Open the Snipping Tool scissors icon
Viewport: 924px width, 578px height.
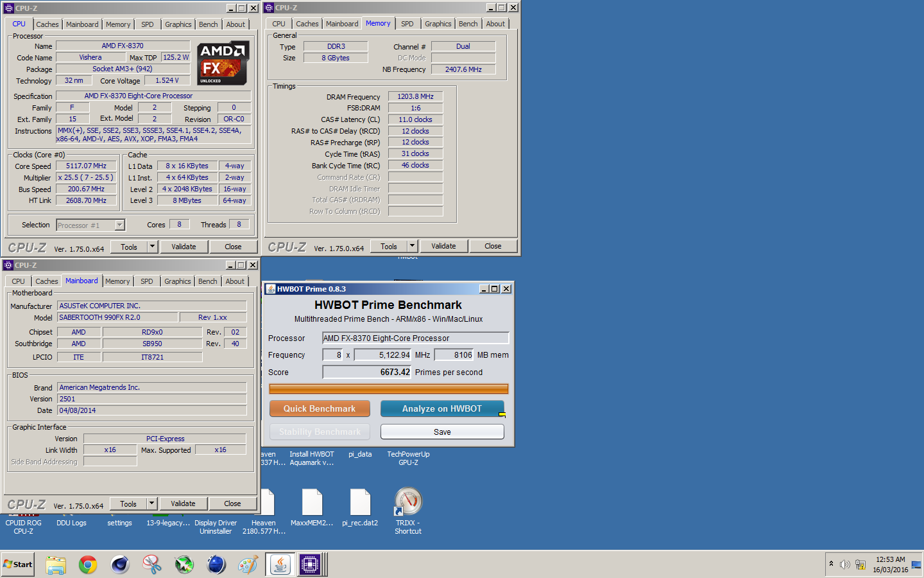(x=152, y=565)
